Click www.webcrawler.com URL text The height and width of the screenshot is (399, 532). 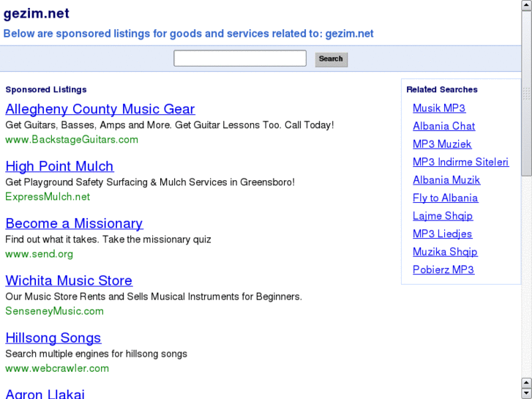[x=57, y=368]
